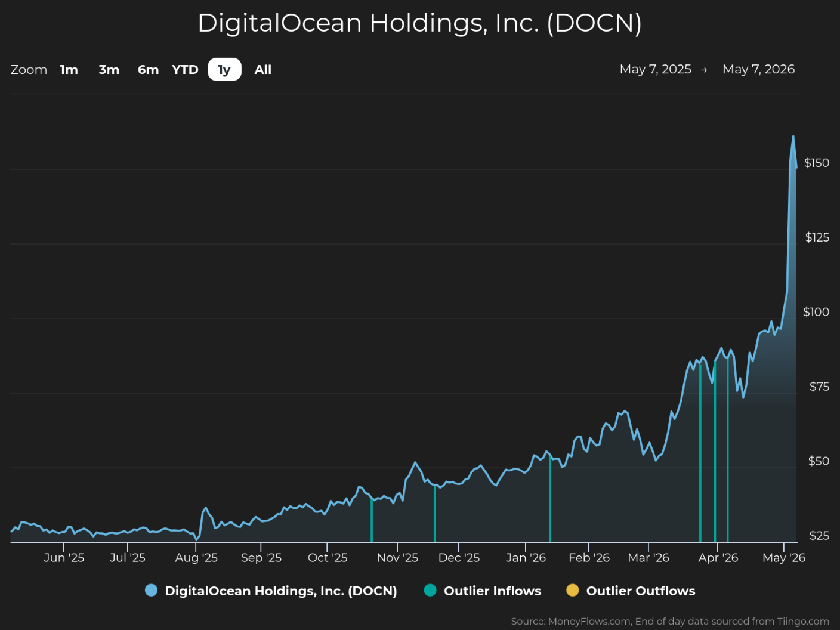Click the Apr '26 axis label
The width and height of the screenshot is (840, 630).
718,558
